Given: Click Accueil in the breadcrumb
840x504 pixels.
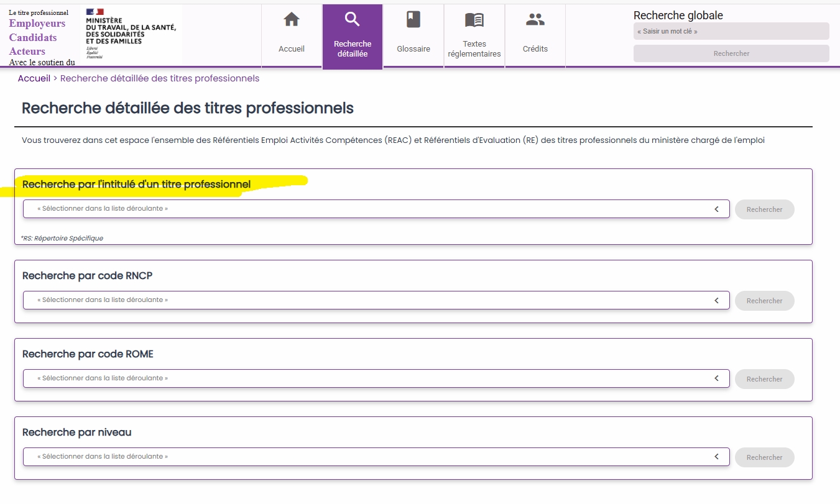Looking at the screenshot, I should click(x=34, y=78).
